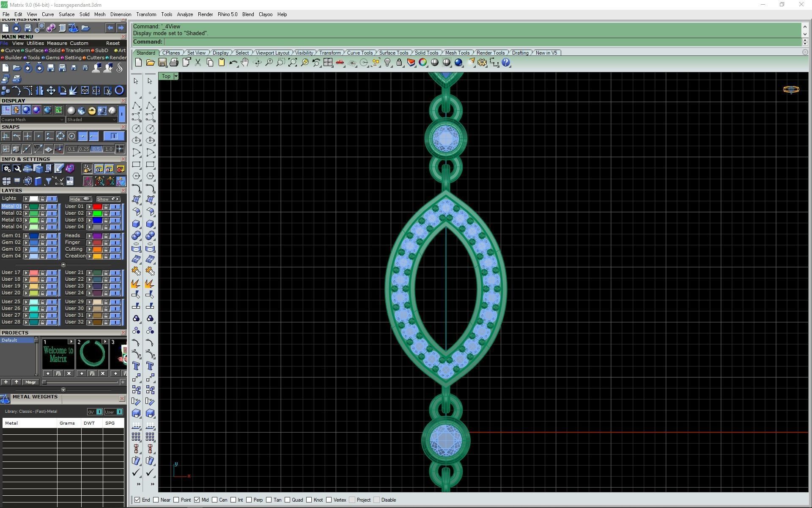
Task: Select the Gems category in Main Menu
Action: point(52,58)
